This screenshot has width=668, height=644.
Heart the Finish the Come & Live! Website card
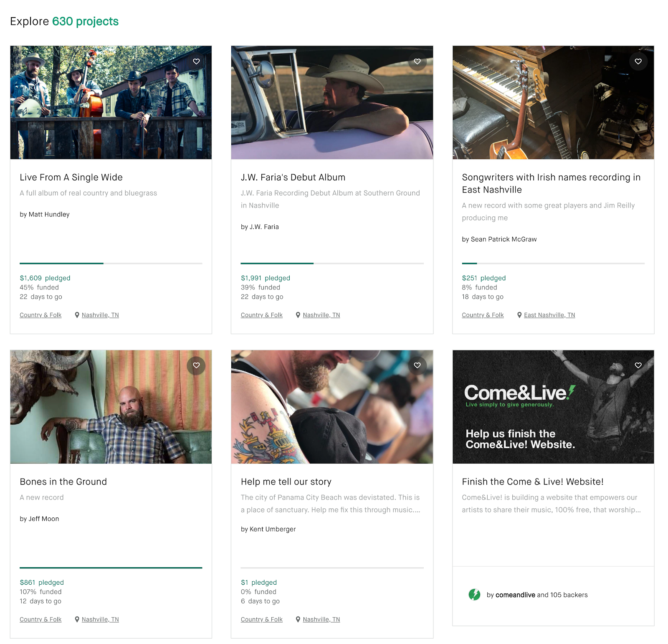click(x=638, y=365)
